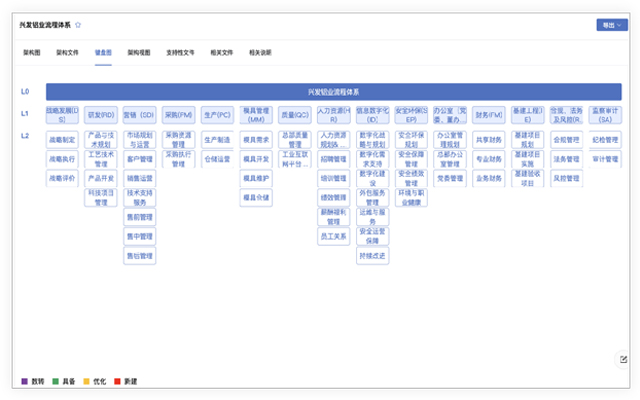This screenshot has width=640, height=400.
Task: Select the 环境与职业健康 process box
Action: coord(411,198)
